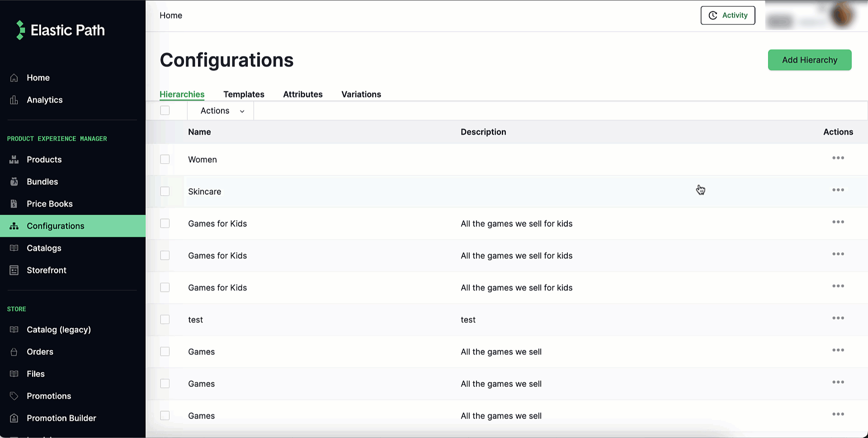Viewport: 868px width, 438px height.
Task: Click the Catalogs book icon
Action: (14, 248)
